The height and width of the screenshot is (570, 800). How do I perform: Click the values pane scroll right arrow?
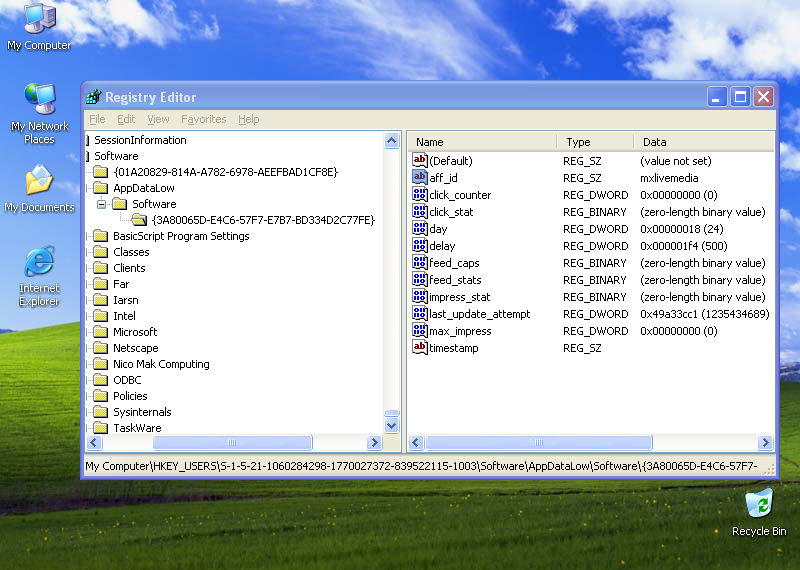pos(765,442)
